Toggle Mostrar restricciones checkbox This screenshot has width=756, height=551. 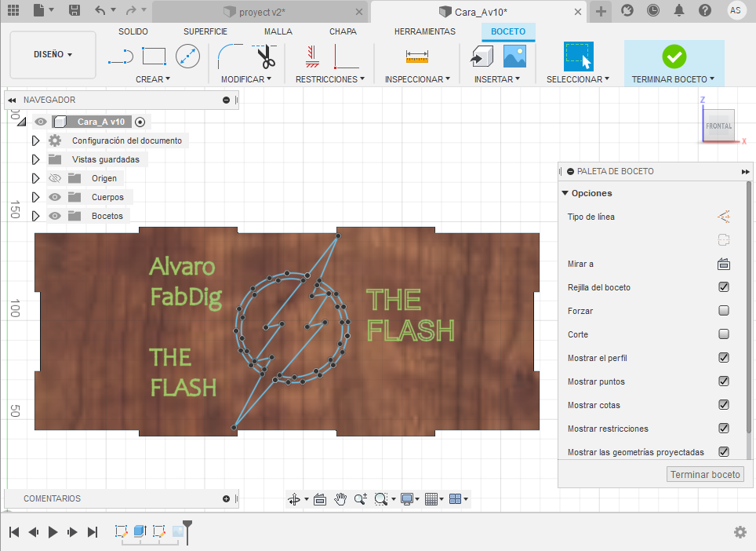[723, 428]
